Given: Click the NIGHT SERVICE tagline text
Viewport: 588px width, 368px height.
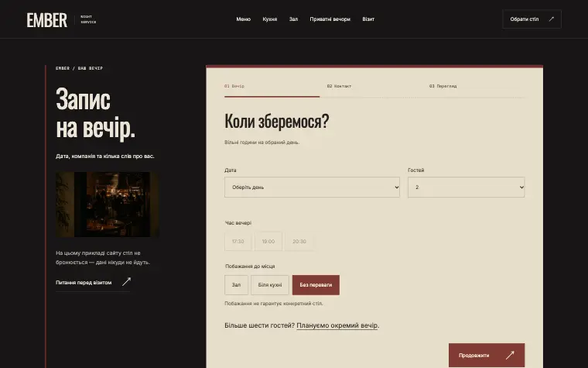Looking at the screenshot, I should [88, 19].
